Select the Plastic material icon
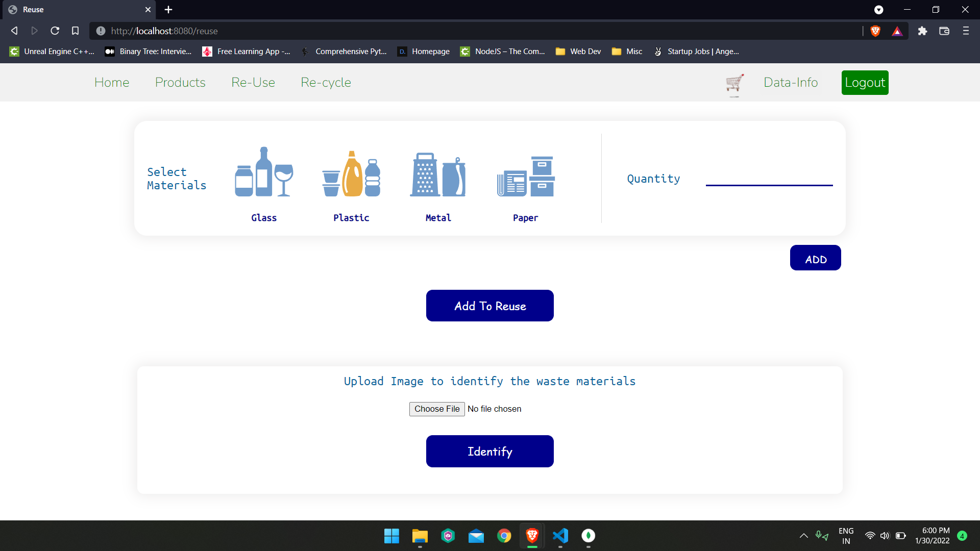The image size is (980, 551). click(351, 173)
